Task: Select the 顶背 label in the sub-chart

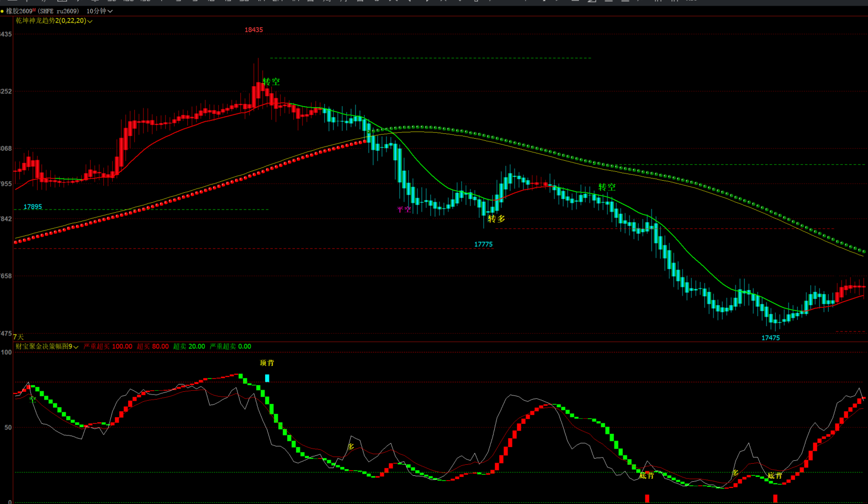Action: coord(267,363)
